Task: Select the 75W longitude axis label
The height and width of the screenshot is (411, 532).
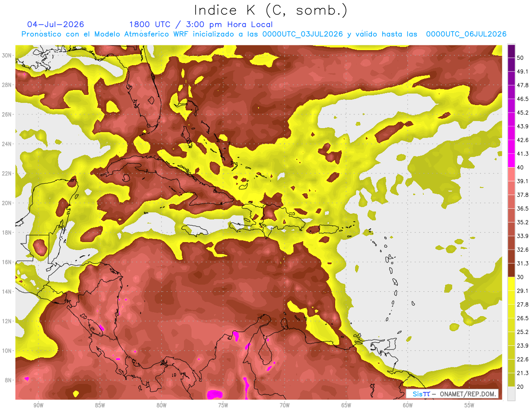Action: 223,406
